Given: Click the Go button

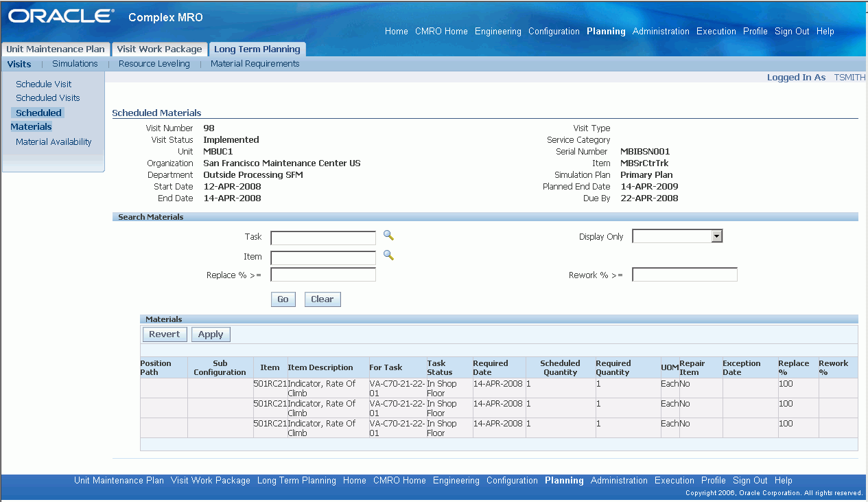Looking at the screenshot, I should [283, 299].
